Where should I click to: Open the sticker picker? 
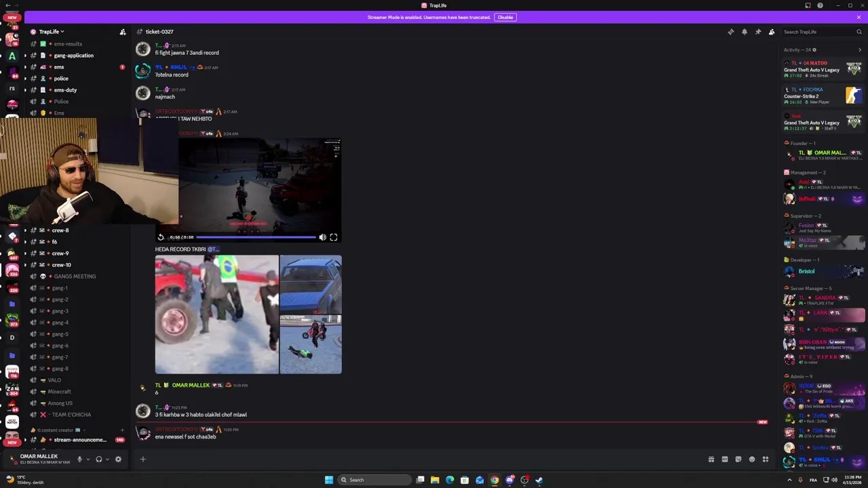(x=738, y=460)
